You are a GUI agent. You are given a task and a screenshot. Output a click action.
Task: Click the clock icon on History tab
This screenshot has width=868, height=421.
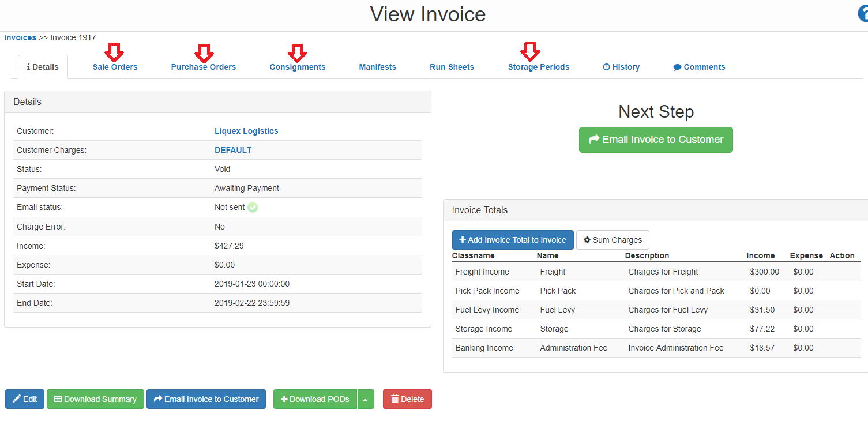(x=606, y=67)
